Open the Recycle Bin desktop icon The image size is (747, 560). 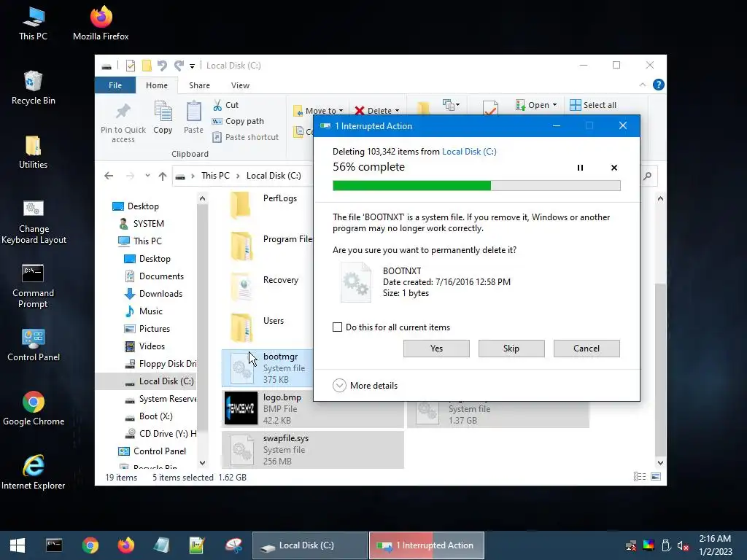pos(33,87)
